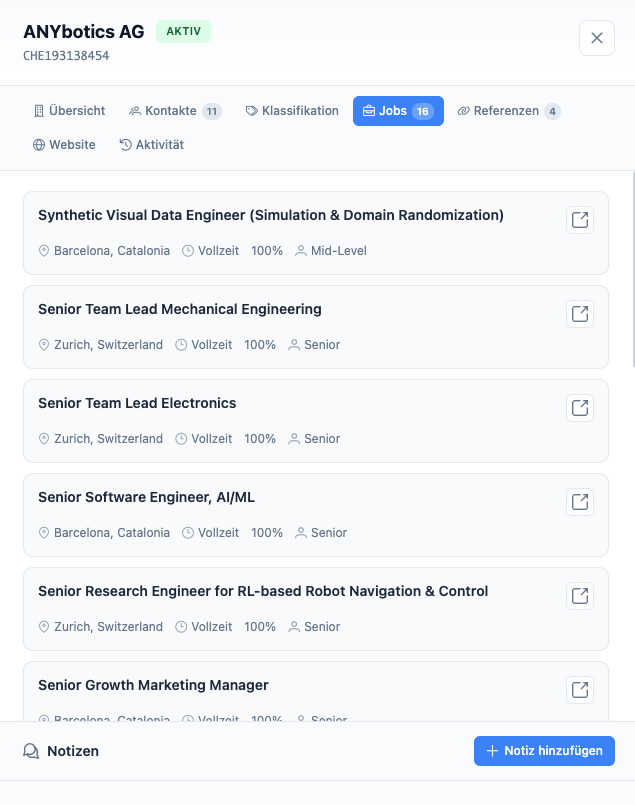Open external link for Synthetic Visual Data Engineer
Screen dimensions: 635x805
point(580,220)
